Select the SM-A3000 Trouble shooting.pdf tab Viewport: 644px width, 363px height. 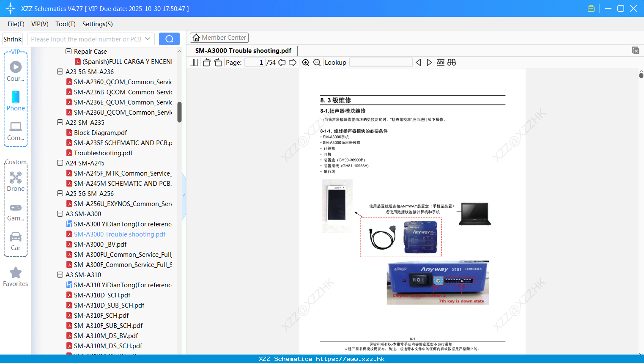(243, 50)
